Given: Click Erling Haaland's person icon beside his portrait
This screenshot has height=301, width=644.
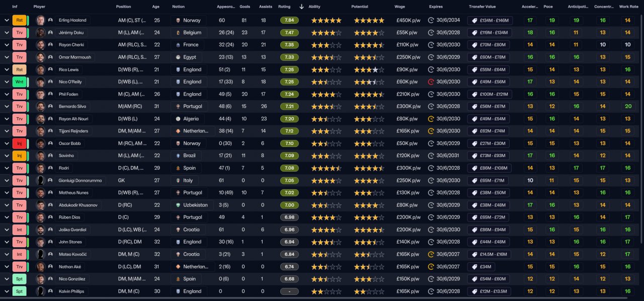Looking at the screenshot, I should (50, 20).
